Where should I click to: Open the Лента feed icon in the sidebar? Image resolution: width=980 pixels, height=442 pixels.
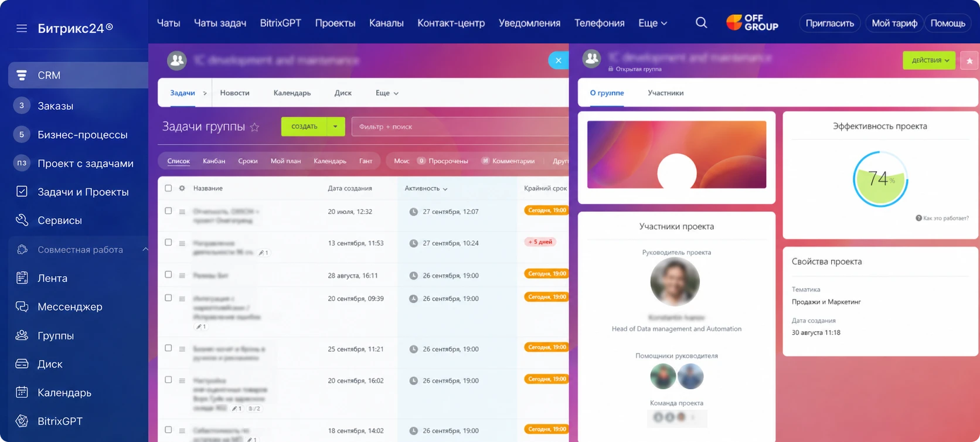22,278
